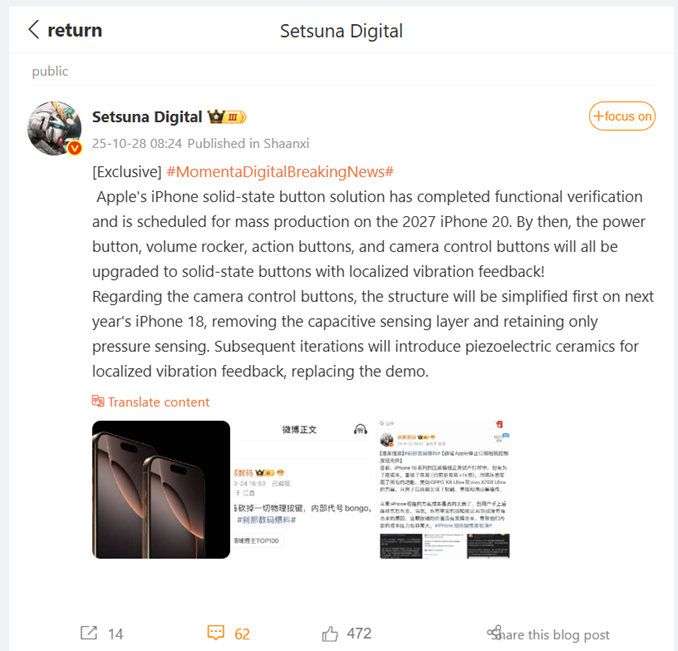Click the Setsuna Digital username
Screen dimensions: 678x651
(147, 117)
